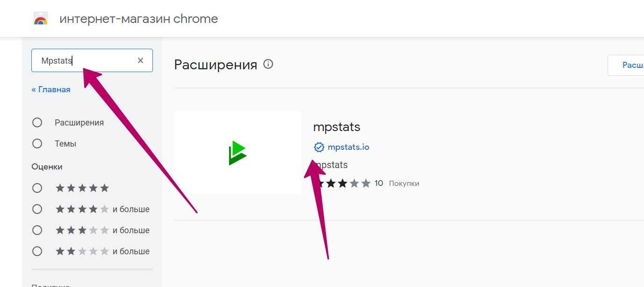The image size is (644, 287).
Task: Click the mpstats extension star rating
Action: click(342, 184)
